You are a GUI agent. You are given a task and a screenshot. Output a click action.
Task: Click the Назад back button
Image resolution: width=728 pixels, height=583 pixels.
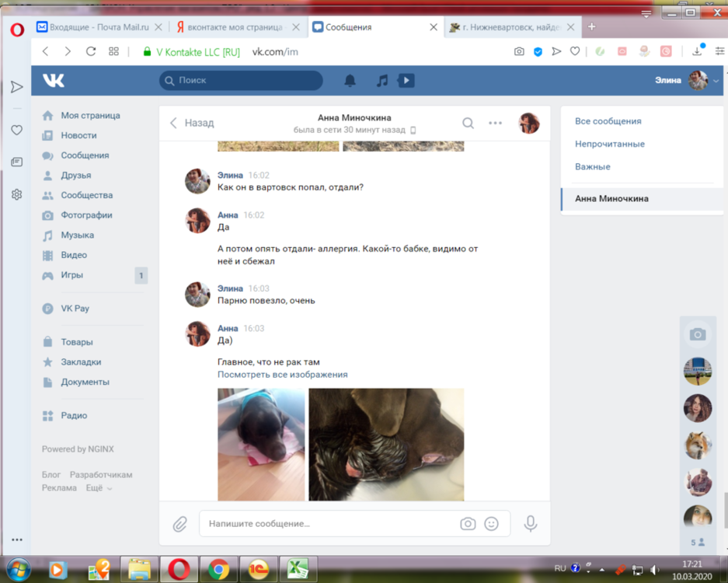[192, 123]
